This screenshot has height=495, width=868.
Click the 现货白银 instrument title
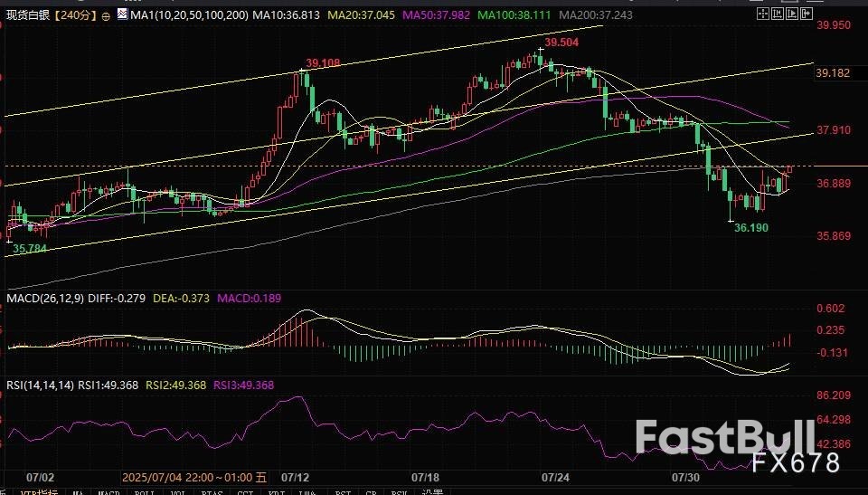tap(27, 16)
